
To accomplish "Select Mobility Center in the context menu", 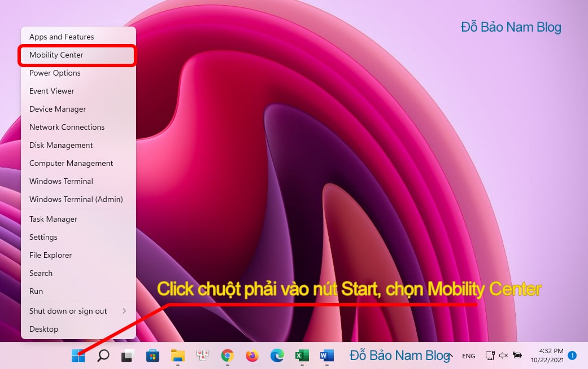I will click(x=78, y=55).
